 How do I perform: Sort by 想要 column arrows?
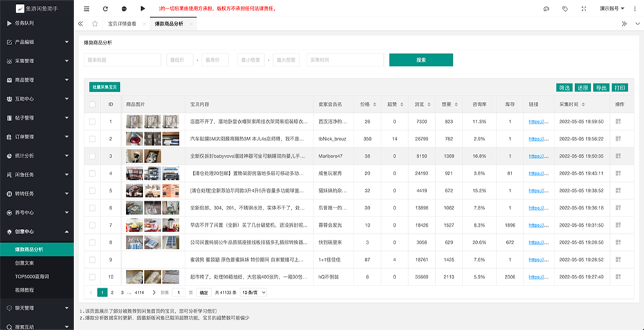coord(456,104)
